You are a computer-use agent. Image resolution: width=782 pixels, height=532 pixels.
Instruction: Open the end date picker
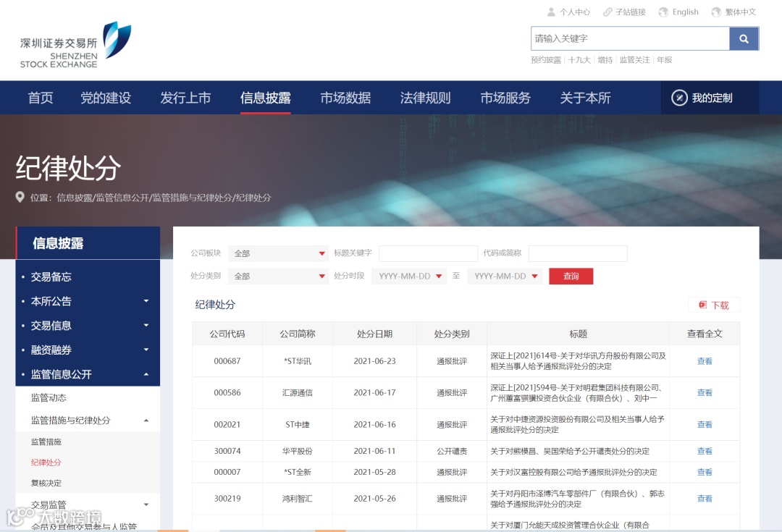pos(505,276)
